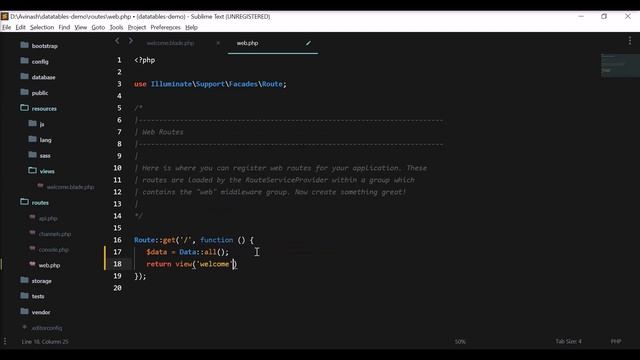This screenshot has width=640, height=360.
Task: Open the Goto menu
Action: 98,27
